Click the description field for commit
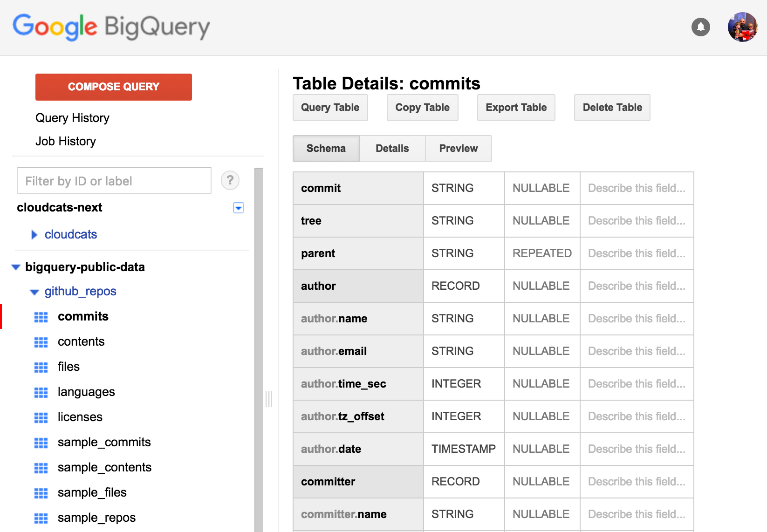 (x=637, y=188)
